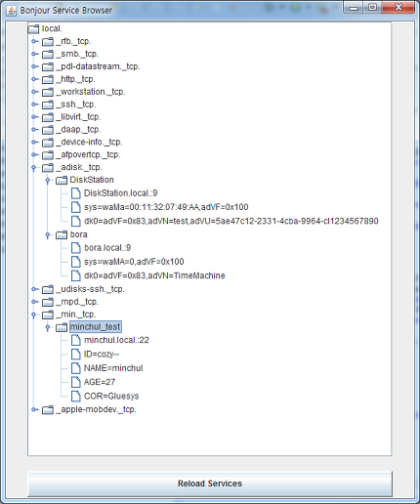Collapse the _min._tcp. node handle
Image resolution: width=420 pixels, height=504 pixels.
pos(33,315)
